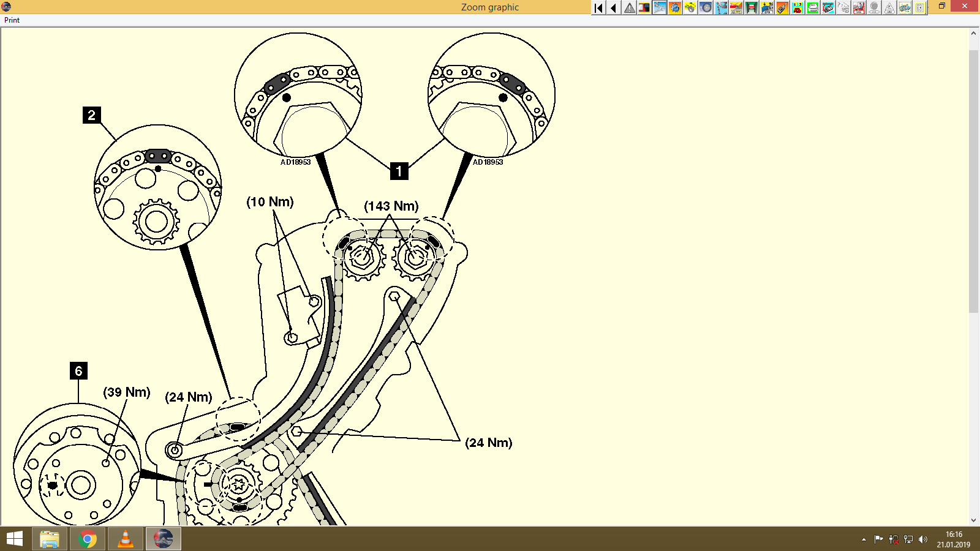This screenshot has height=551, width=980.
Task: Select the warning triangle information icon
Action: [628, 8]
